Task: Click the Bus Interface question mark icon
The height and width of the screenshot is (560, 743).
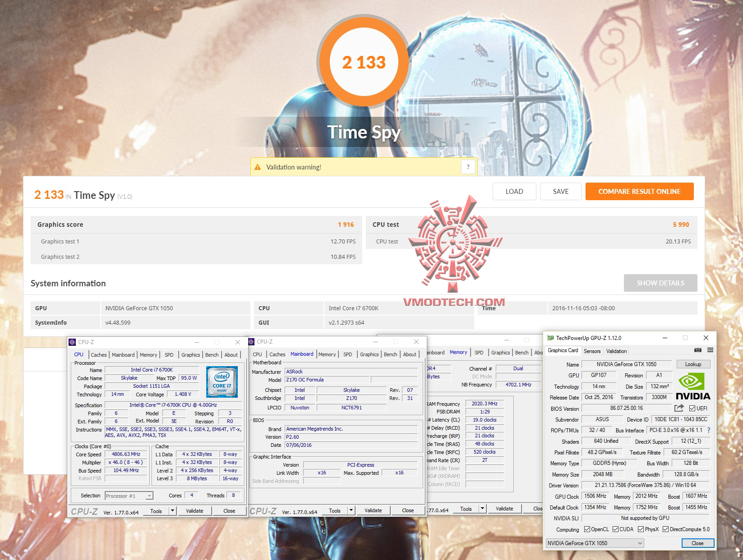Action: (x=709, y=430)
